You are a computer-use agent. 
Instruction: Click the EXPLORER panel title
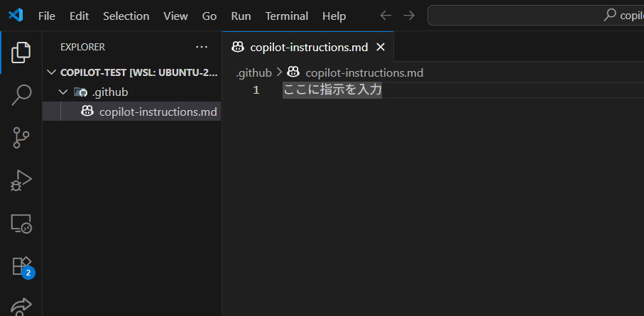coord(82,48)
